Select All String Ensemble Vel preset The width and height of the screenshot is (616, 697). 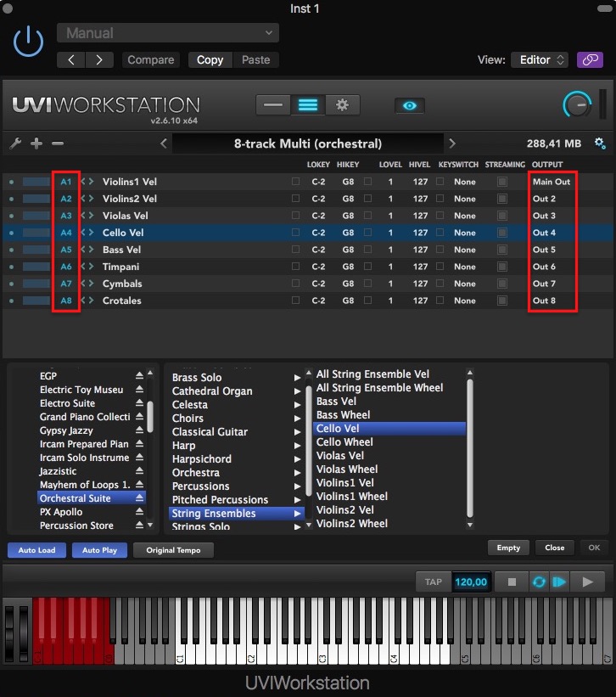coord(372,374)
